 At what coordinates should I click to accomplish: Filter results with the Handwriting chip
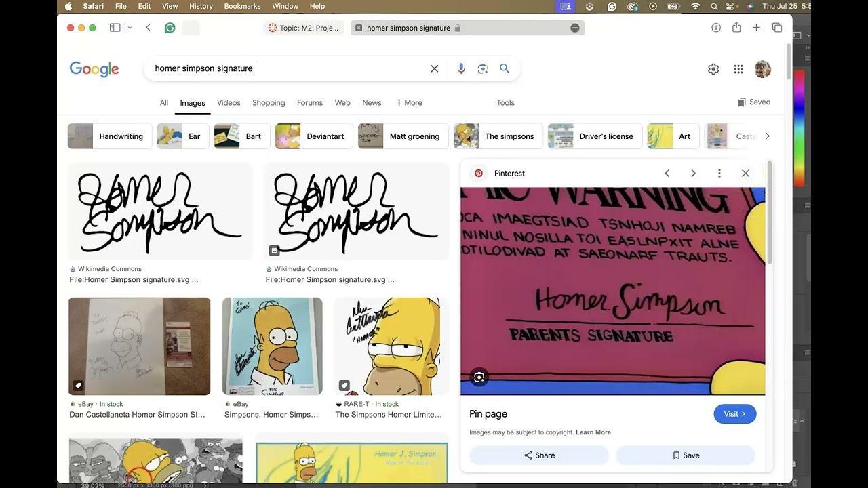pyautogui.click(x=108, y=136)
